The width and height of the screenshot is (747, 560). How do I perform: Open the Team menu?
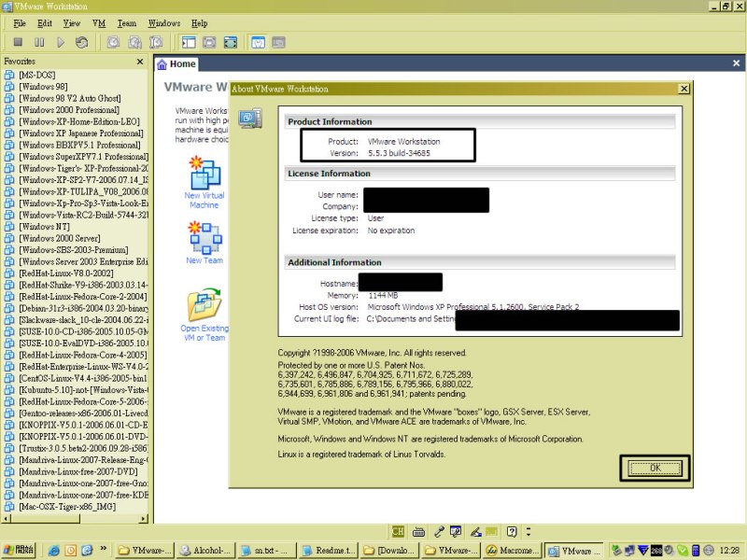127,22
